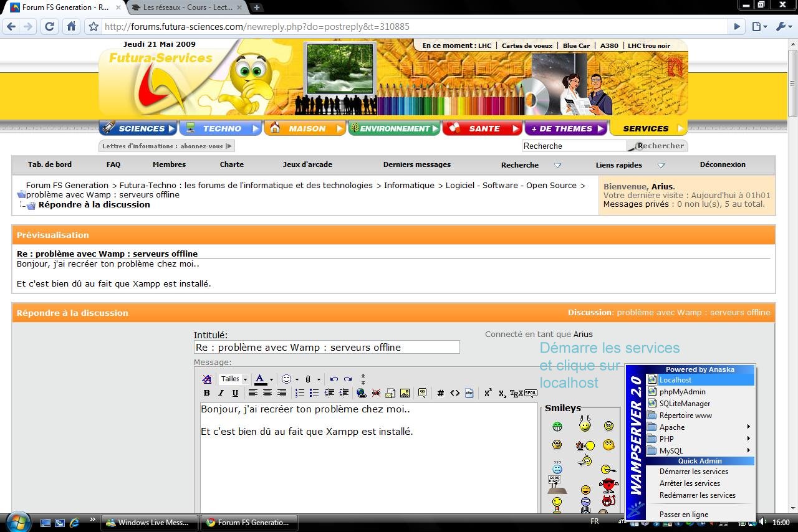This screenshot has height=532, width=798.
Task: Reload the current browser page
Action: pyautogui.click(x=49, y=27)
